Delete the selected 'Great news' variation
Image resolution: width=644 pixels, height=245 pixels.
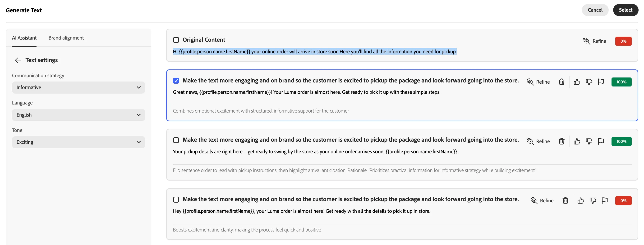tap(561, 82)
